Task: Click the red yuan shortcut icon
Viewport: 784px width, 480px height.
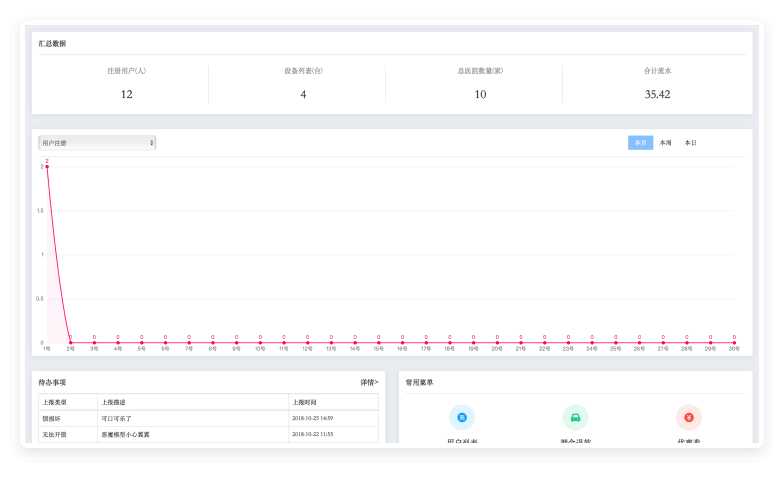Action: coord(688,417)
